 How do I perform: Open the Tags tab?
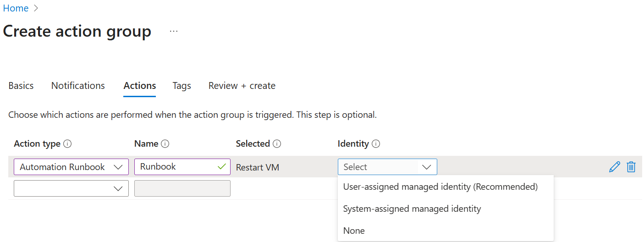point(182,86)
